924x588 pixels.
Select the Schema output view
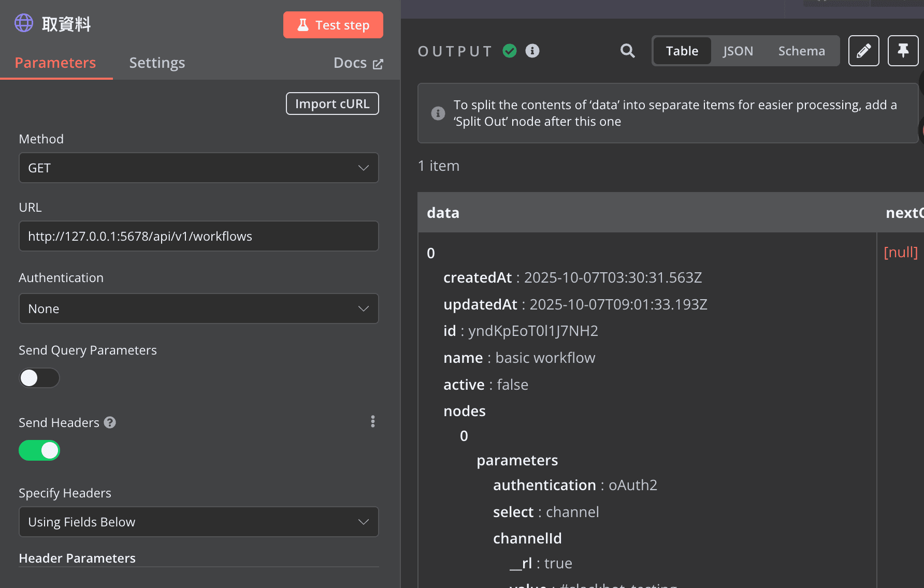point(801,51)
